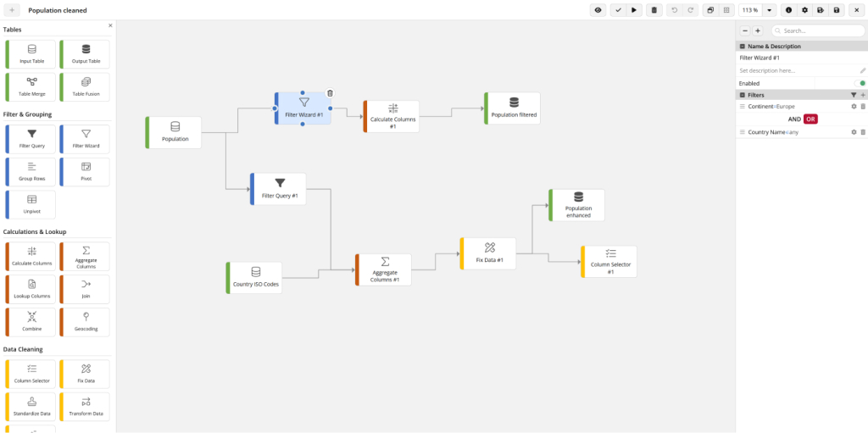Click the save-and-export icon in toolbar
868x433 pixels.
821,10
